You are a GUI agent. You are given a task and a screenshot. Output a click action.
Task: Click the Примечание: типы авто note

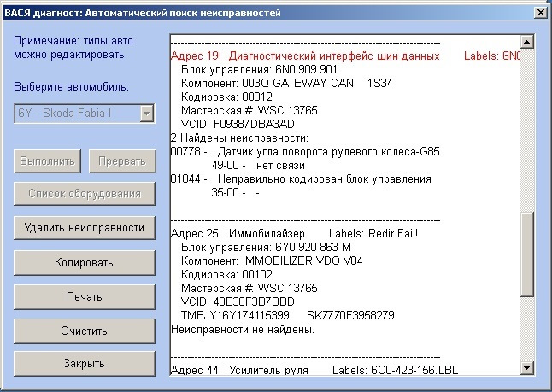73,48
